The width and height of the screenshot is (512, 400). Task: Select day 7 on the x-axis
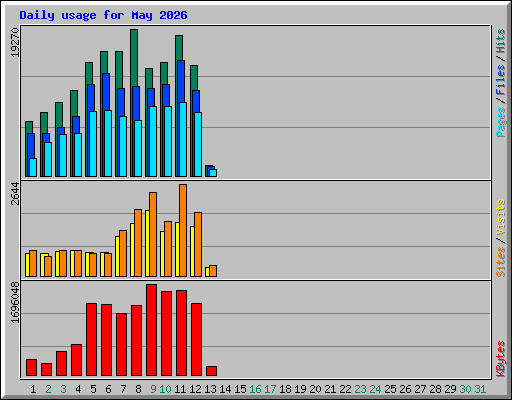click(123, 389)
